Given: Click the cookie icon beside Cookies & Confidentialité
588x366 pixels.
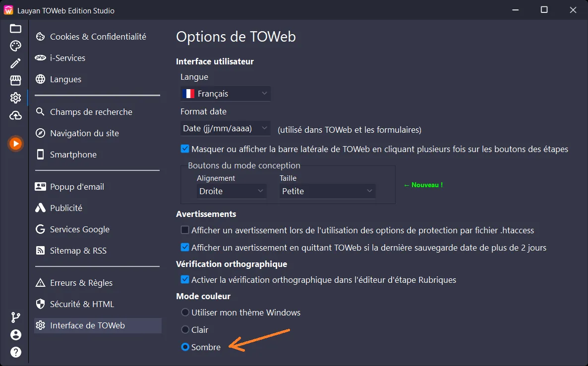Looking at the screenshot, I should coord(40,37).
